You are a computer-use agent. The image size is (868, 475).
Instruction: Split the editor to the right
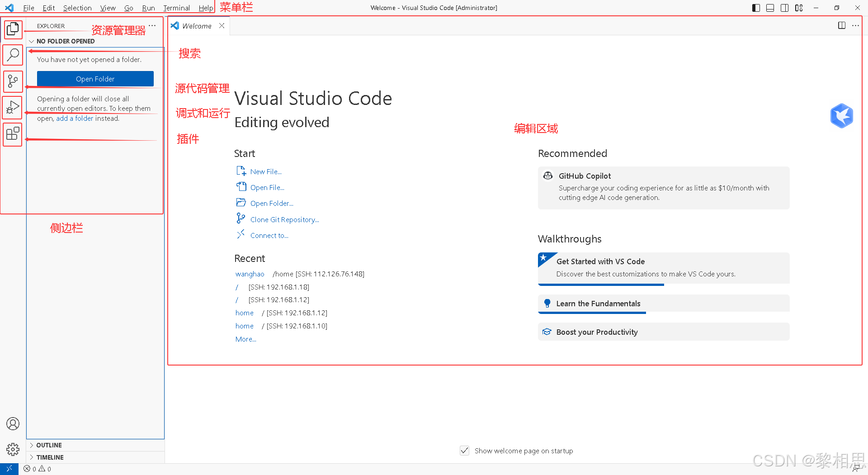pyautogui.click(x=842, y=26)
